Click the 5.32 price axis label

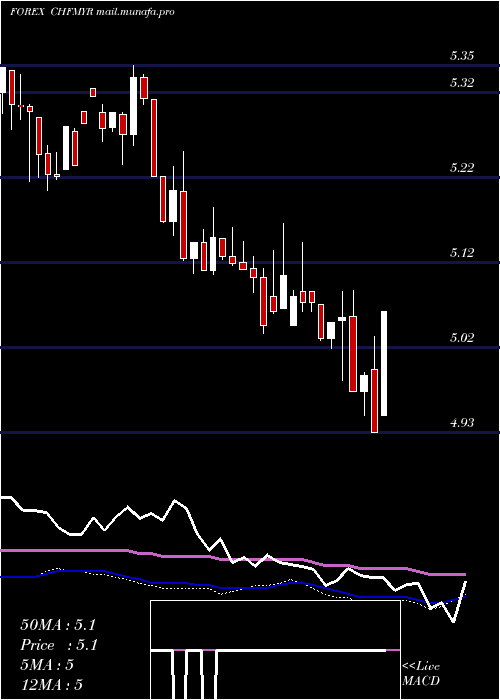coord(462,83)
